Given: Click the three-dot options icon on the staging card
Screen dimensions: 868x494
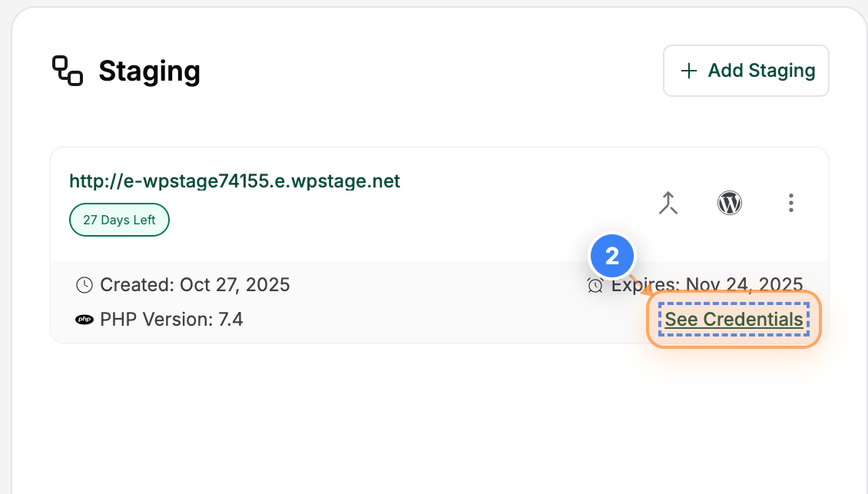Looking at the screenshot, I should (x=790, y=203).
